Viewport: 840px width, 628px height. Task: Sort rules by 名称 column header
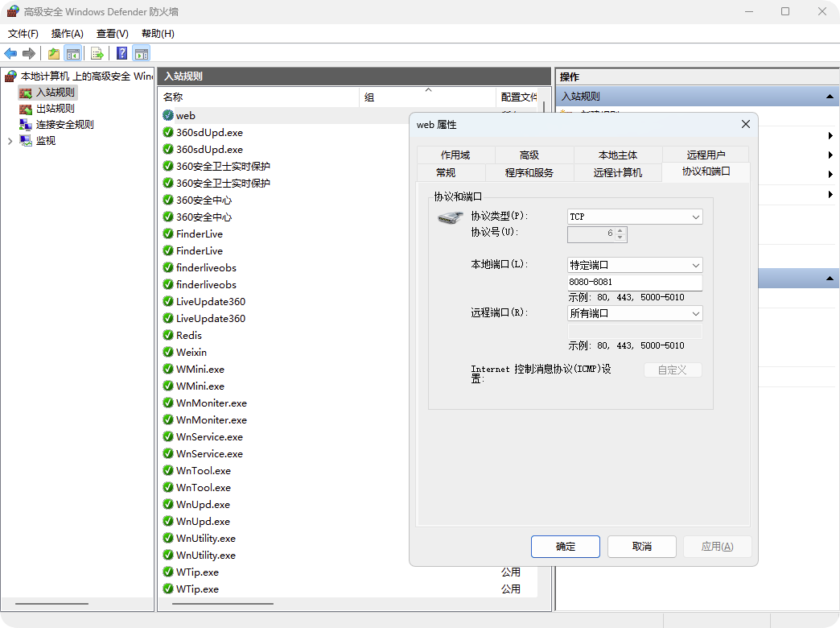pyautogui.click(x=259, y=97)
